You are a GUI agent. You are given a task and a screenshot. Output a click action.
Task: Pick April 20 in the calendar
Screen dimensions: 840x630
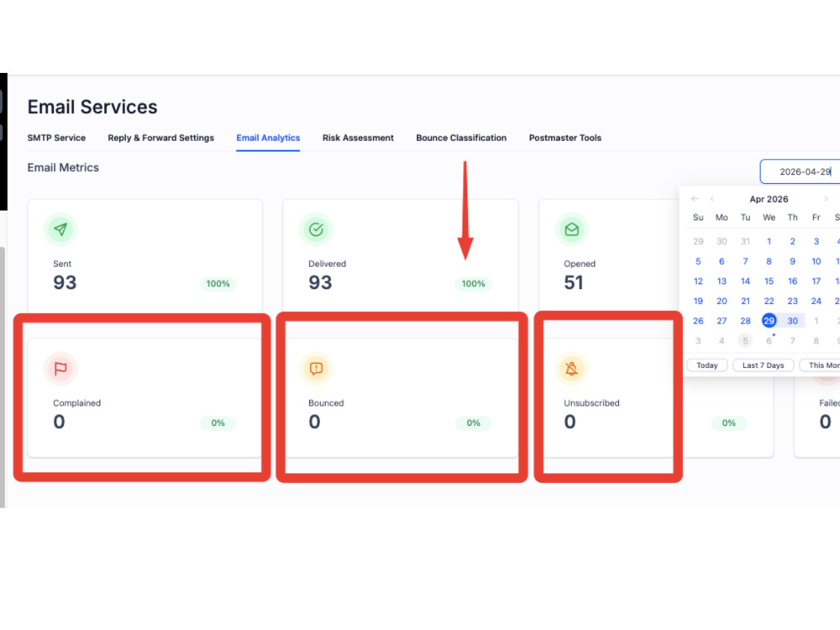pos(722,301)
